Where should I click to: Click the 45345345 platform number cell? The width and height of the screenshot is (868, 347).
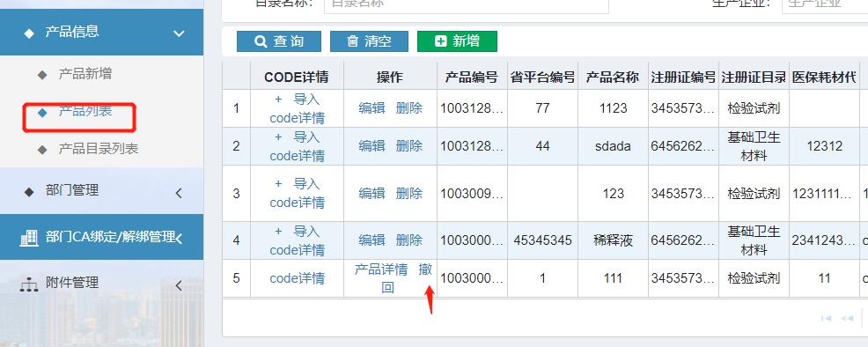coord(542,240)
